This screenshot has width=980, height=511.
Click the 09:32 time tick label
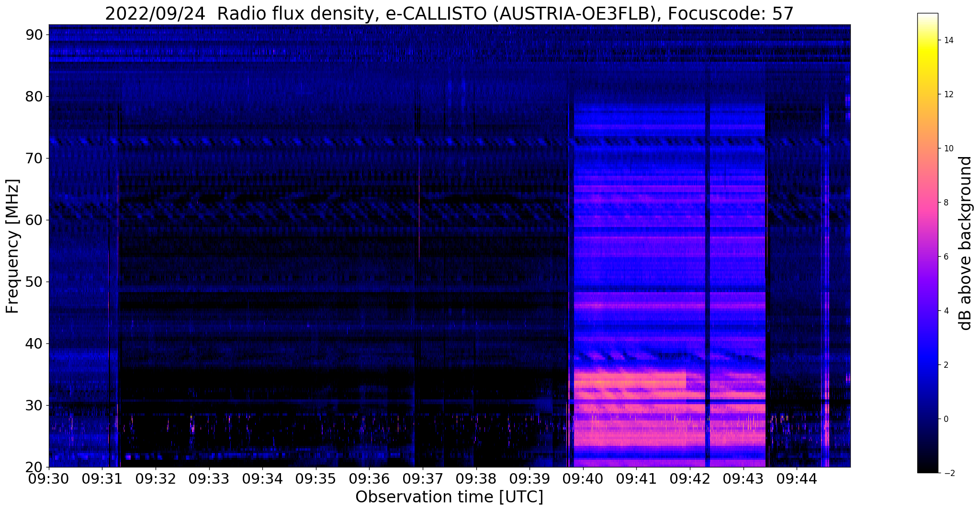pyautogui.click(x=156, y=479)
